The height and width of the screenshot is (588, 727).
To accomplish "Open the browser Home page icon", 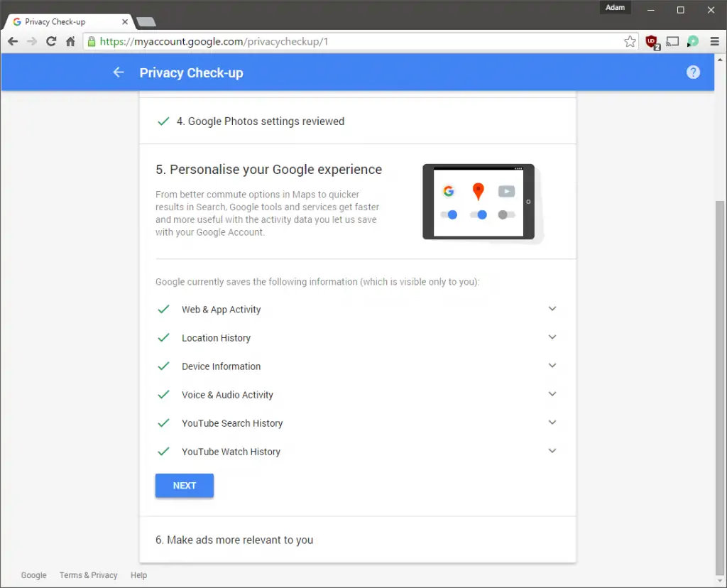I will [70, 42].
